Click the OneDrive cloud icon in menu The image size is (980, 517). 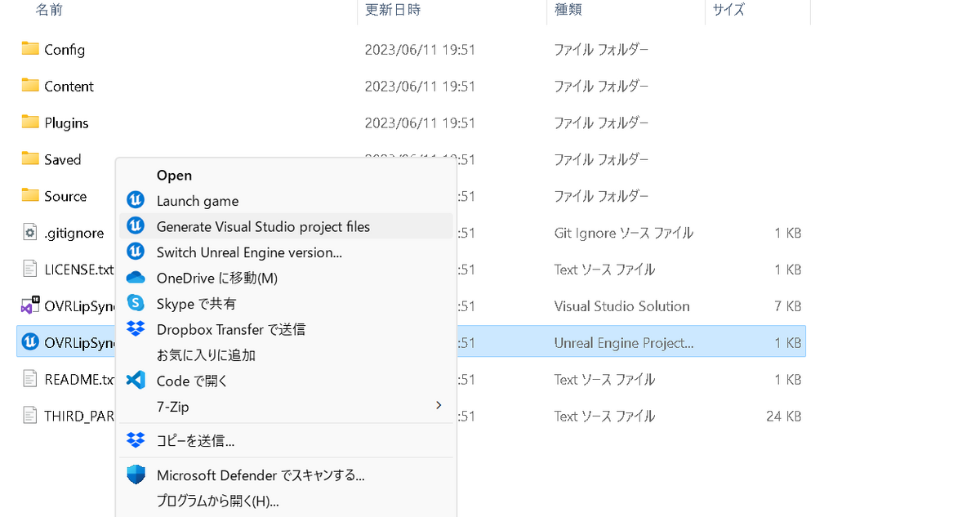click(x=136, y=278)
